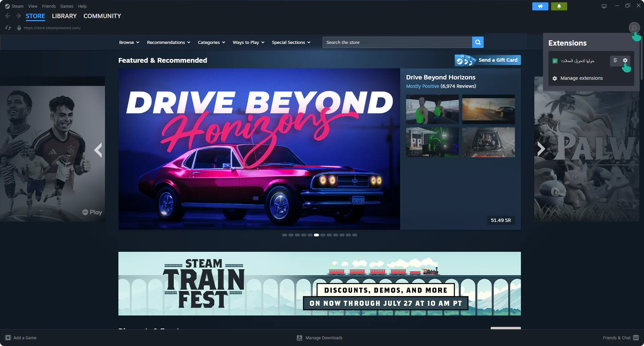This screenshot has height=346, width=644.
Task: Open the Palworld card on the right
Action: click(x=587, y=149)
